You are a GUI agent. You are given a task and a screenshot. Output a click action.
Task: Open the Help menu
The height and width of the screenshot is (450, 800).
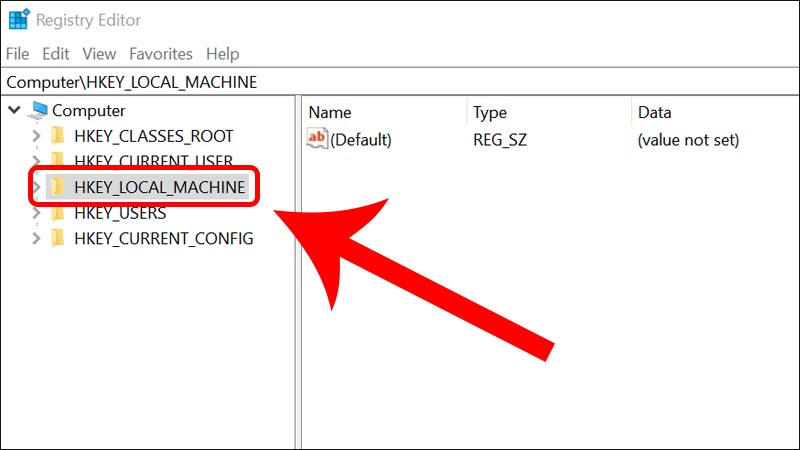click(222, 54)
